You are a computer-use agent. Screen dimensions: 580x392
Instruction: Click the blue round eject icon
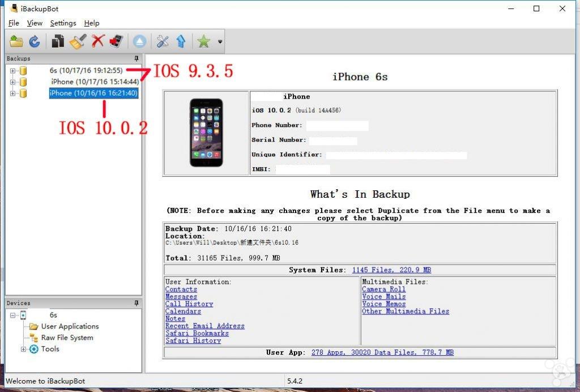139,41
